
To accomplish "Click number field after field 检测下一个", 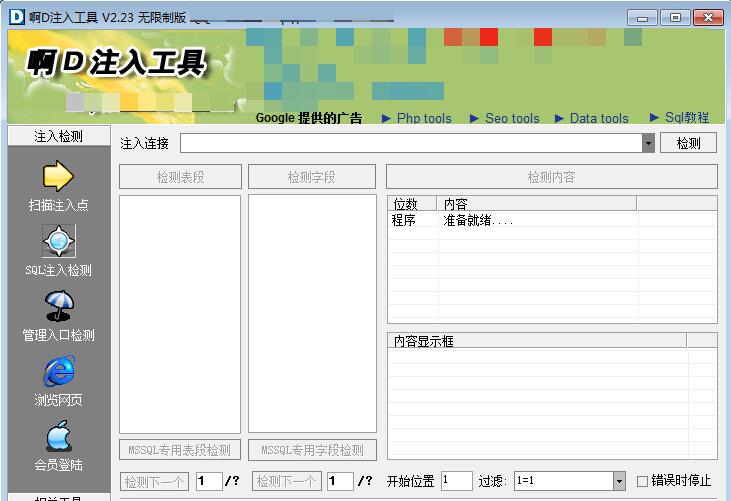I will tap(340, 481).
